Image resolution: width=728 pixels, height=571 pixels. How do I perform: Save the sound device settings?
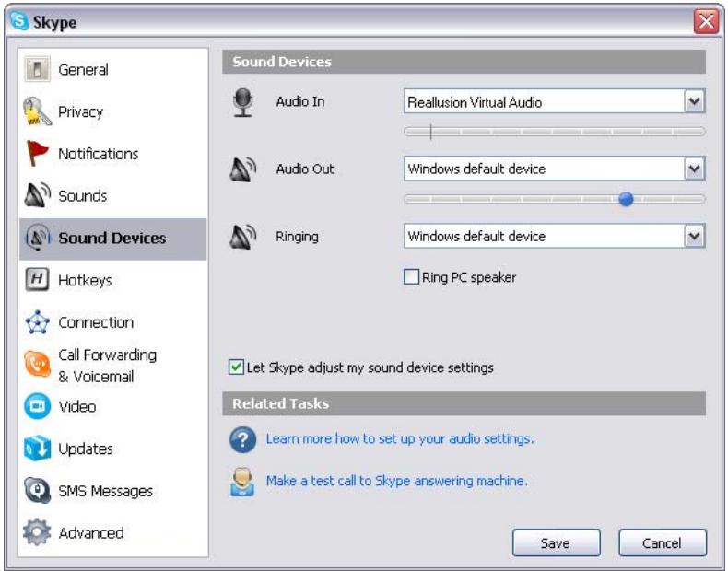click(x=557, y=542)
